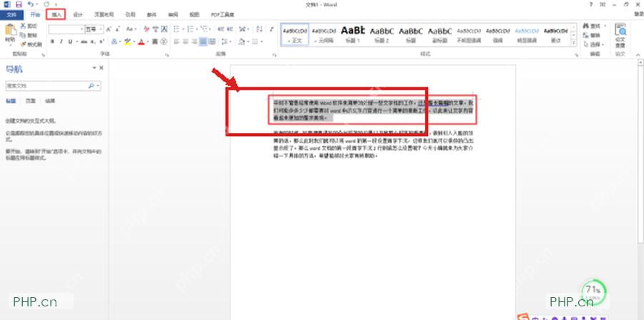Image resolution: width=644 pixels, height=320 pixels.
Task: Switch to the 插入 (Insert) tab
Action: [x=56, y=15]
